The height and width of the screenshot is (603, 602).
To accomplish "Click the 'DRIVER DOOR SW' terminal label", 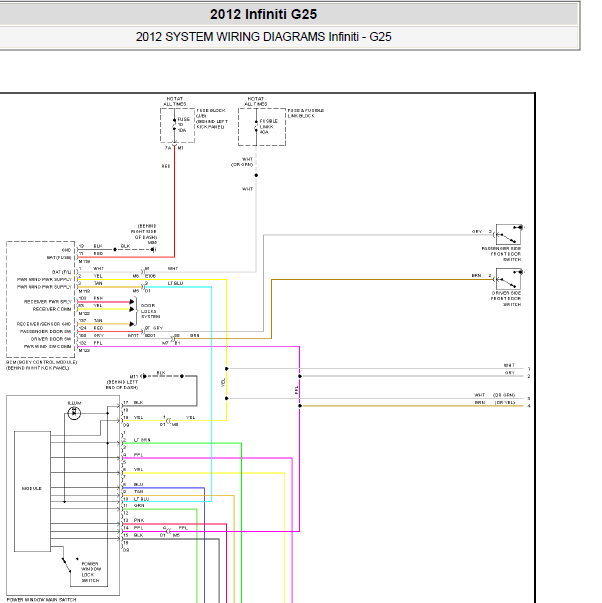I will pyautogui.click(x=51, y=339).
